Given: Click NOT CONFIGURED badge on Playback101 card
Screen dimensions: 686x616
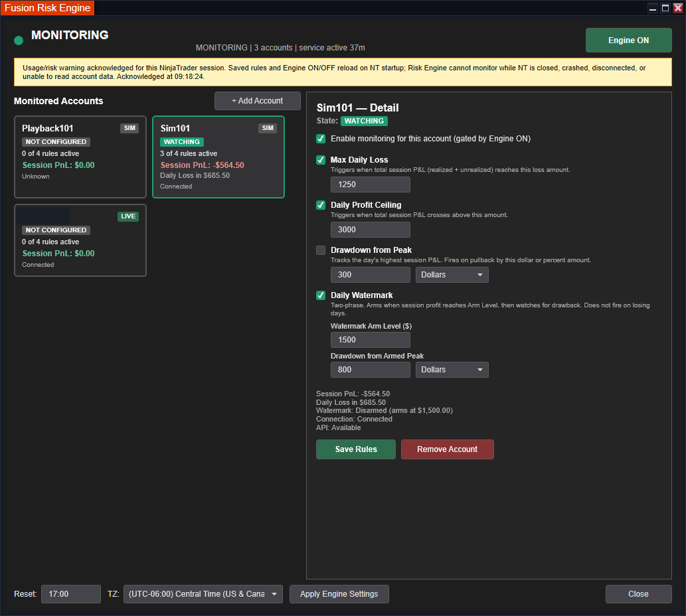Looking at the screenshot, I should [x=56, y=142].
